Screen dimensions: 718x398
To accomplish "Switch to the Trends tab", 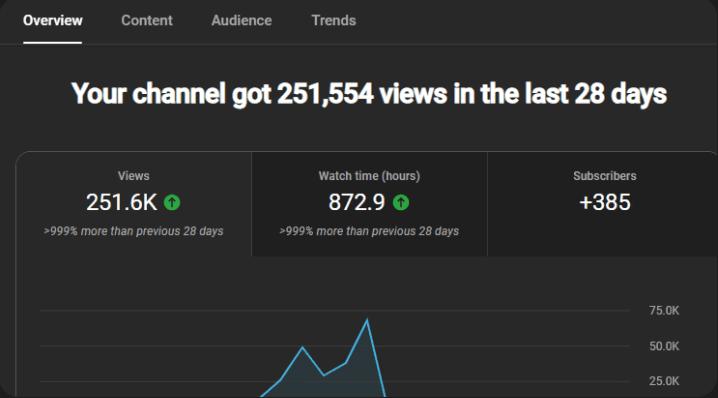I will pos(333,21).
